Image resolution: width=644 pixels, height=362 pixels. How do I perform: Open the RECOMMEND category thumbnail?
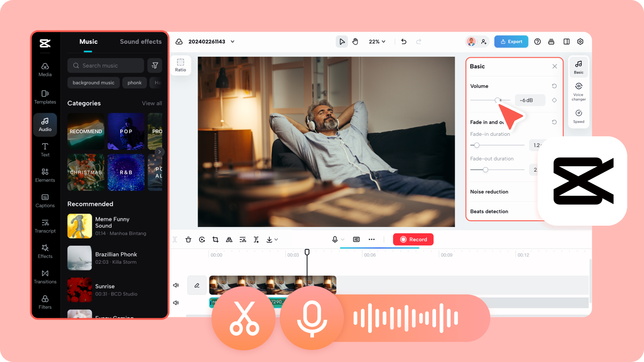tap(86, 131)
